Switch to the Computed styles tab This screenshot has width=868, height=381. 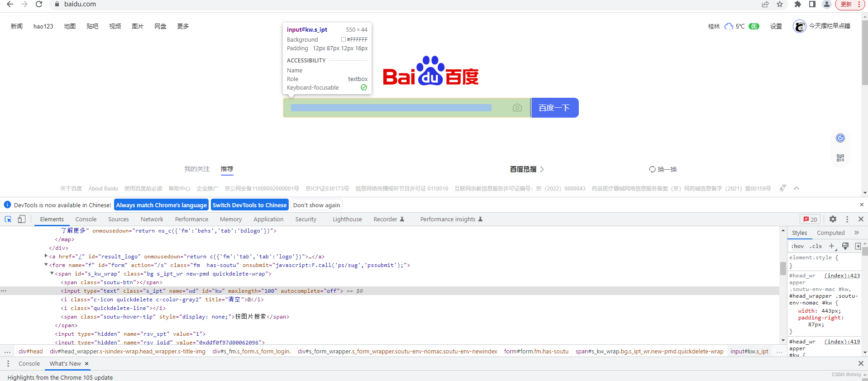(x=830, y=233)
